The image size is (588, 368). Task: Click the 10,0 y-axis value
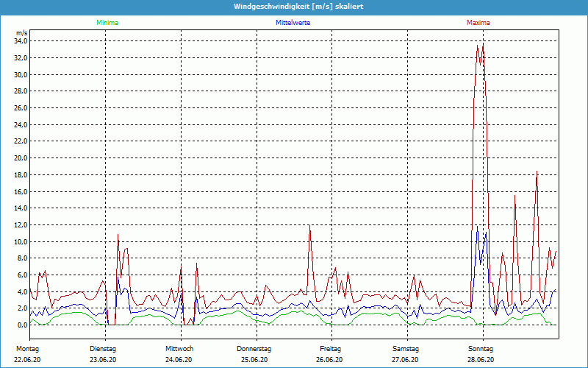[x=21, y=241]
